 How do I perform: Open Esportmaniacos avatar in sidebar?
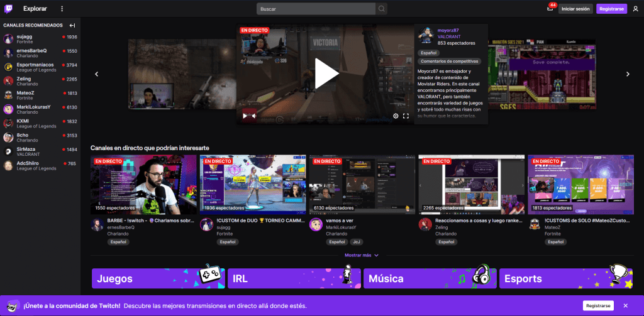click(x=8, y=67)
